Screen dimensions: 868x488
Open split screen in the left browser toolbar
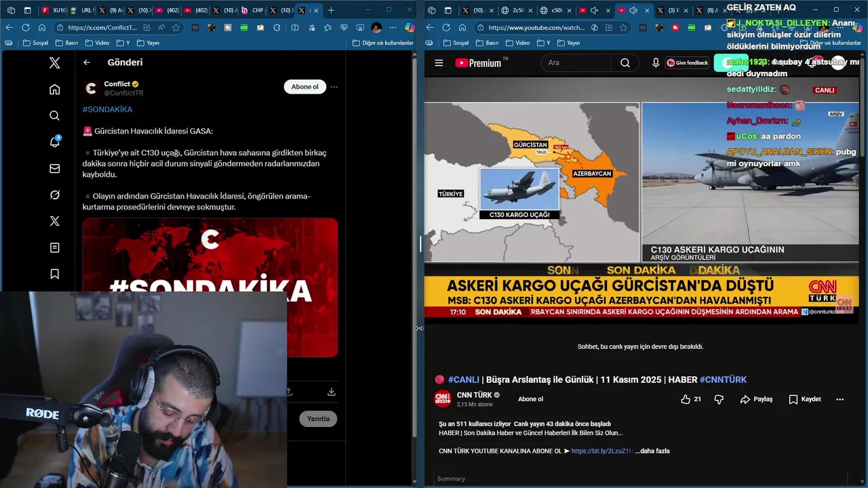click(x=295, y=28)
